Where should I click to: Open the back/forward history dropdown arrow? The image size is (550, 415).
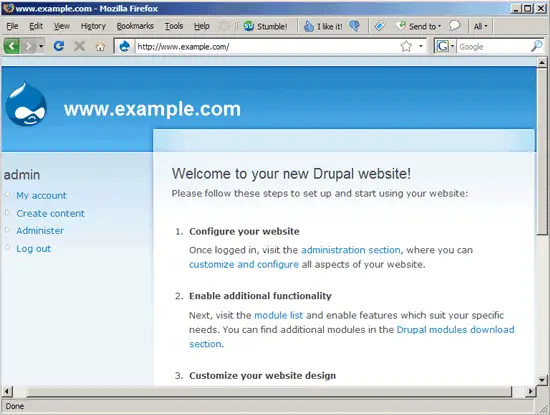tap(41, 46)
